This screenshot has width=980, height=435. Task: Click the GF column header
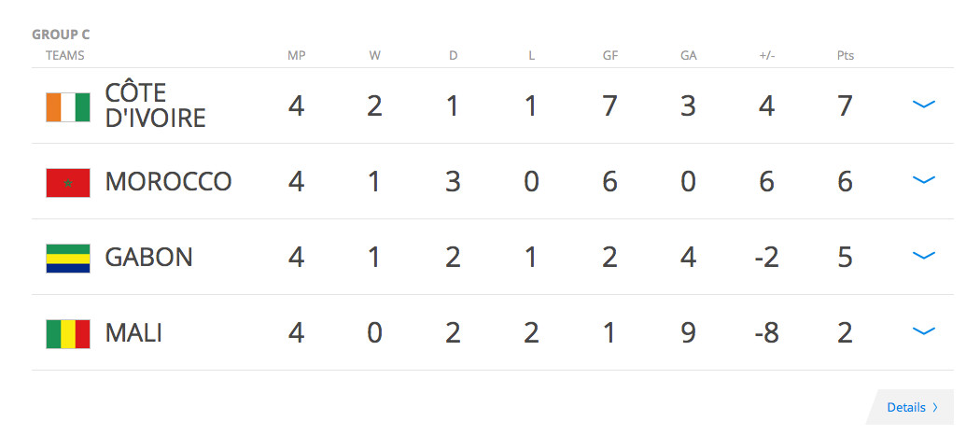click(610, 56)
